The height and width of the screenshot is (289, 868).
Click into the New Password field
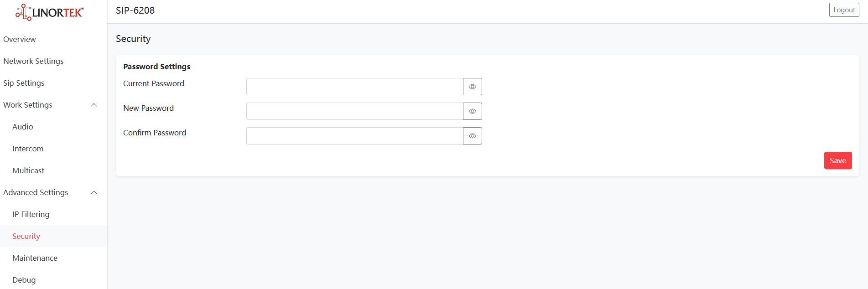point(354,111)
